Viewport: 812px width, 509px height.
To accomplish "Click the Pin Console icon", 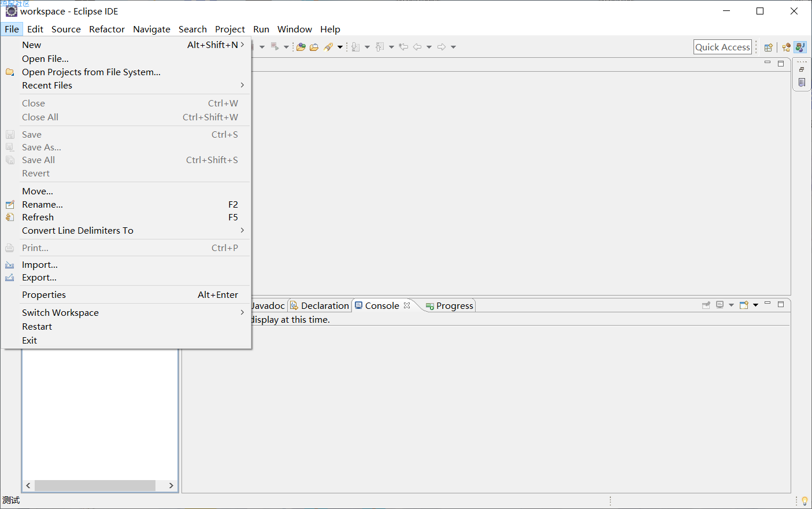I will tap(706, 305).
